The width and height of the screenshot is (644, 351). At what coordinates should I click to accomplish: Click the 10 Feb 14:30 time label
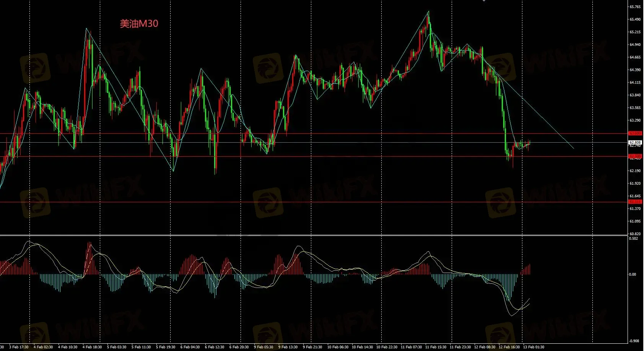(x=362, y=347)
